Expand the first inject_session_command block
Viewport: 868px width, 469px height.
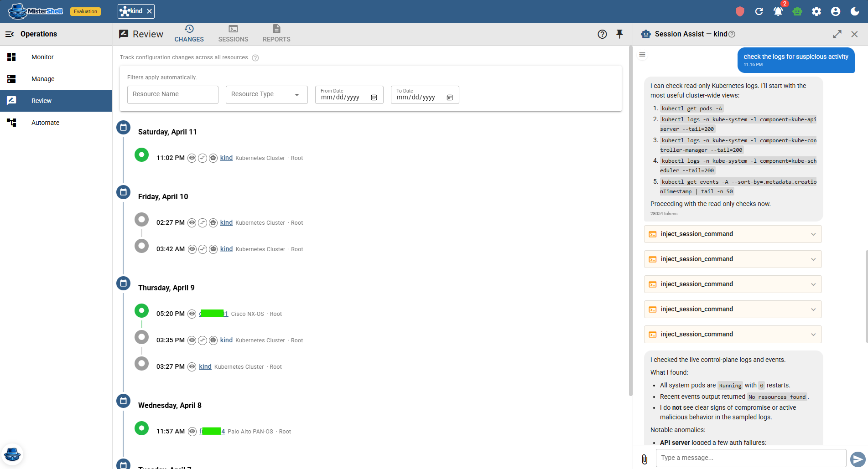point(733,234)
